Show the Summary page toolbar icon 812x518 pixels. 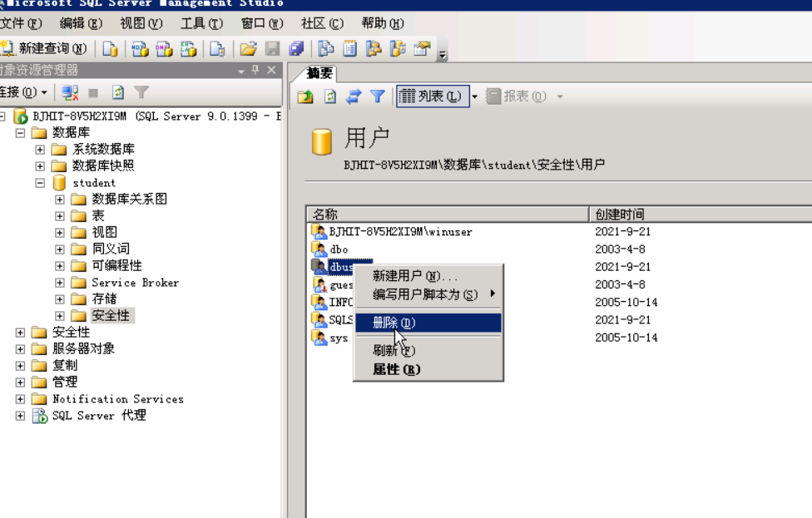tap(350, 49)
